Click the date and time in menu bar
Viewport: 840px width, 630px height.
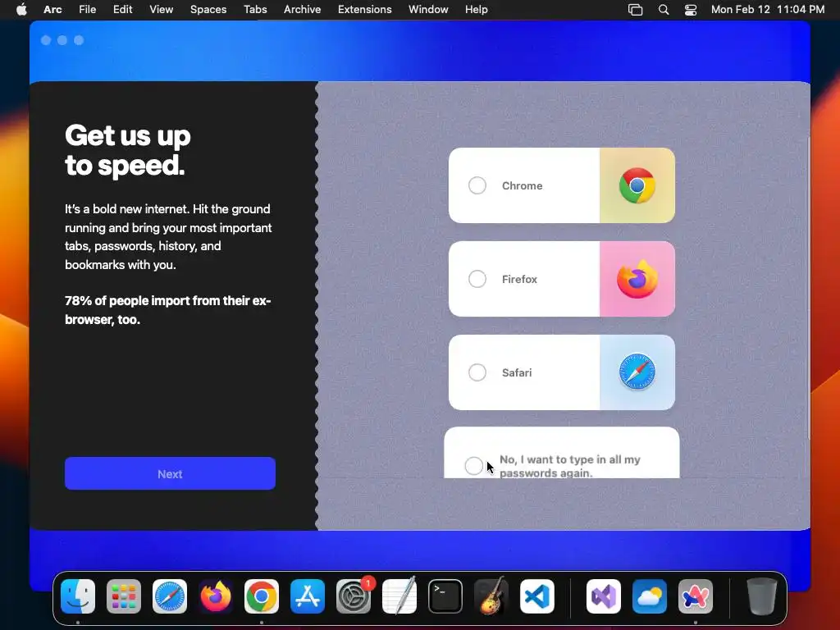pyautogui.click(x=768, y=10)
